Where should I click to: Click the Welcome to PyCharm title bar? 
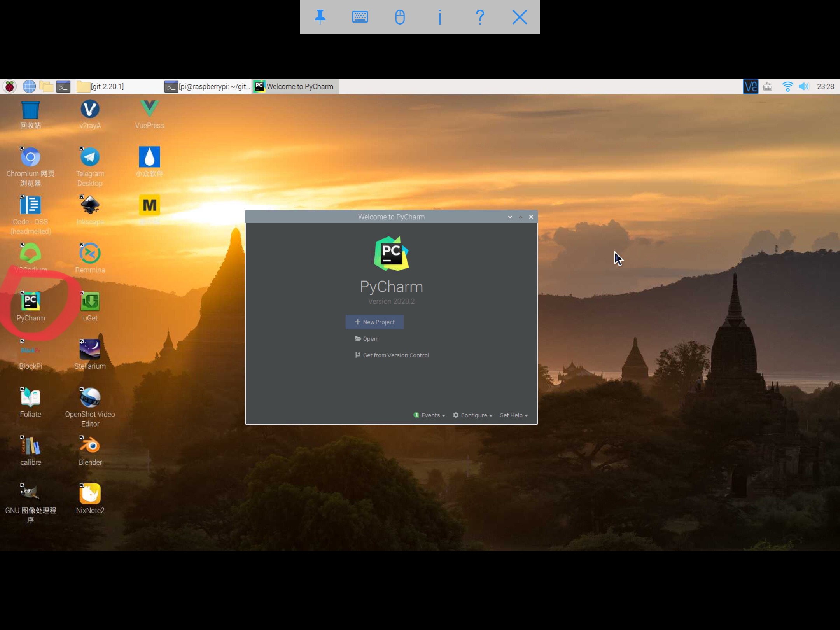pos(391,217)
